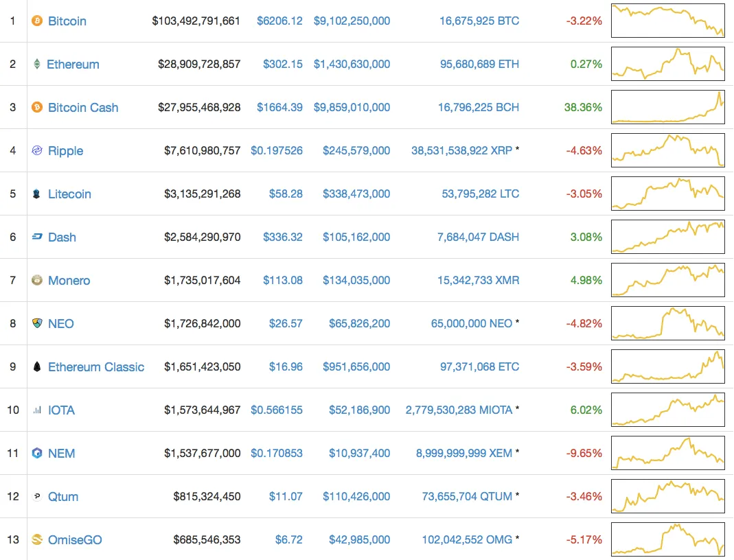
Task: Open IOTA's price sparkline chart
Action: point(668,410)
